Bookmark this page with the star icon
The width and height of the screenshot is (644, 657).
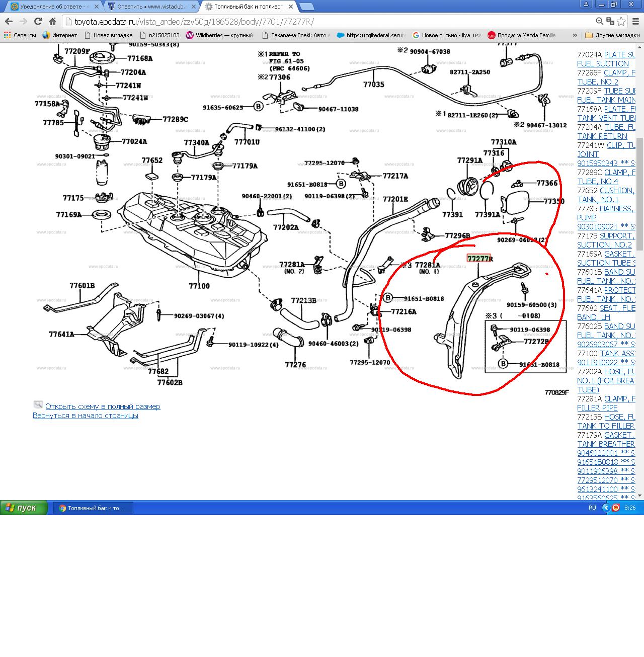click(621, 21)
